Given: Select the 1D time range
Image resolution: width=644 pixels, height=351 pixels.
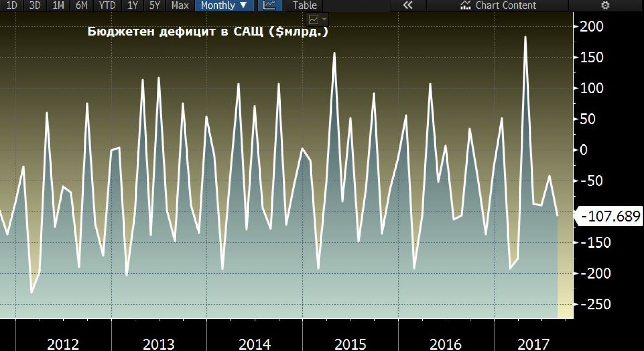Looking at the screenshot, I should click(x=11, y=5).
